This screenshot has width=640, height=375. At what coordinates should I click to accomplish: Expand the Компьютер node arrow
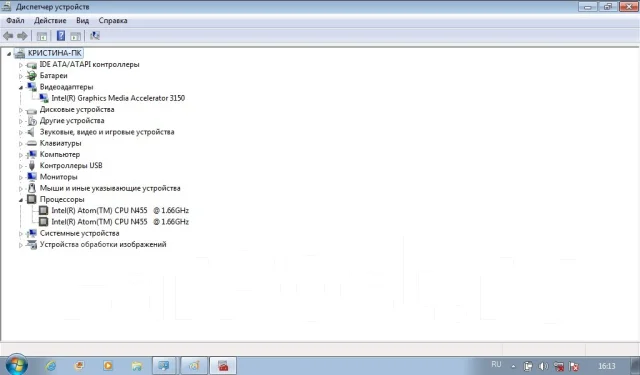tap(20, 155)
